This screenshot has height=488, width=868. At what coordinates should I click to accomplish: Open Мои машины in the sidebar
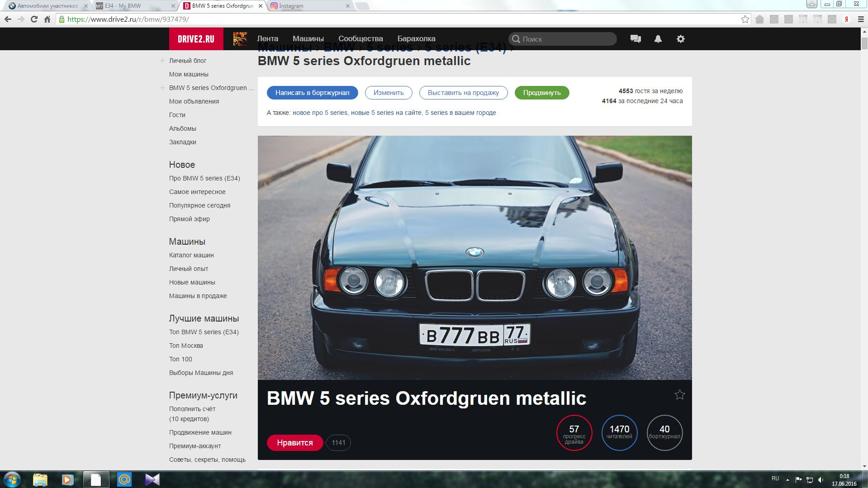(189, 74)
